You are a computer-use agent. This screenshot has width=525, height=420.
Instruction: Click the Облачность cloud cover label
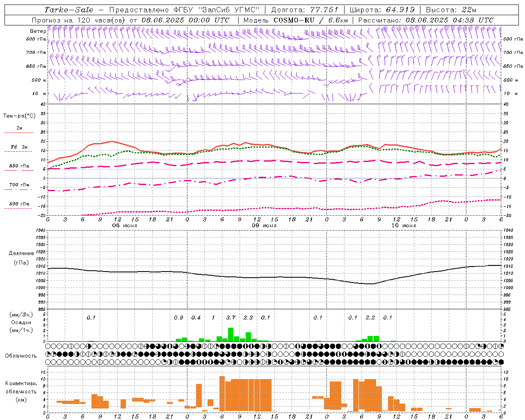(21, 356)
